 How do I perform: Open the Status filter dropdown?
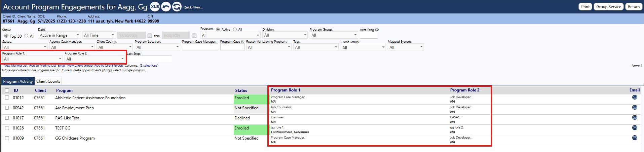[25, 47]
